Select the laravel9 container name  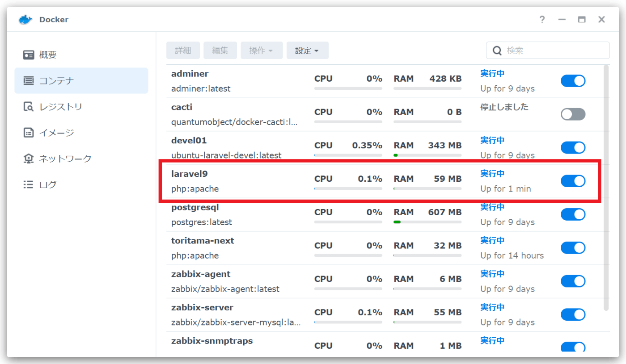pos(190,174)
